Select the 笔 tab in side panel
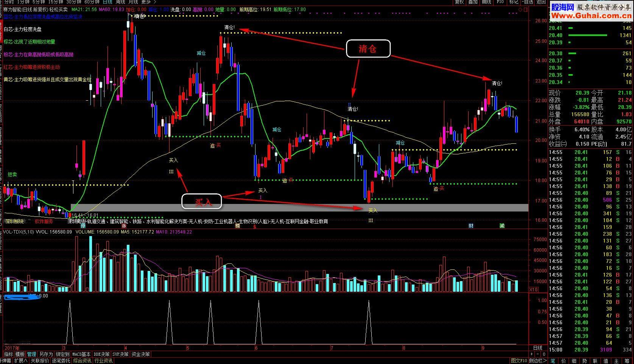Viewport: 634px width, 364px height. click(x=553, y=361)
